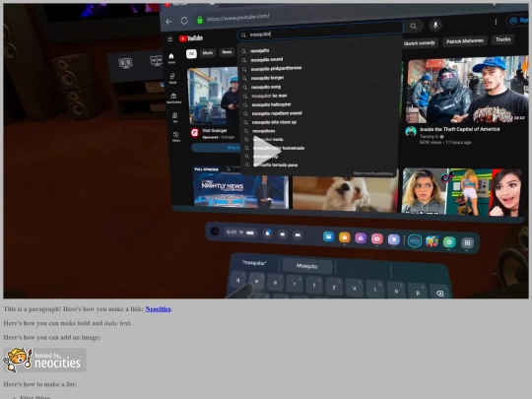Open the TikTok collage video thumbnail
The image size is (532, 399).
pos(462,192)
